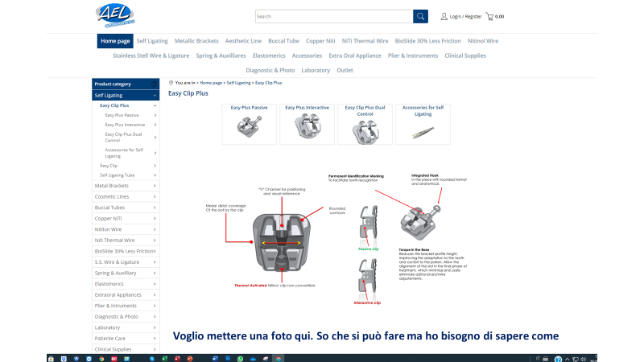Open the shopping cart icon
This screenshot has height=362, width=644.
pos(489,16)
